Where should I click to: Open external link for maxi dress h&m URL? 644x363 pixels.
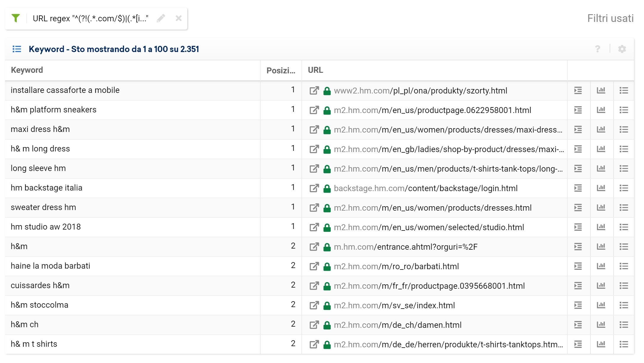(314, 130)
